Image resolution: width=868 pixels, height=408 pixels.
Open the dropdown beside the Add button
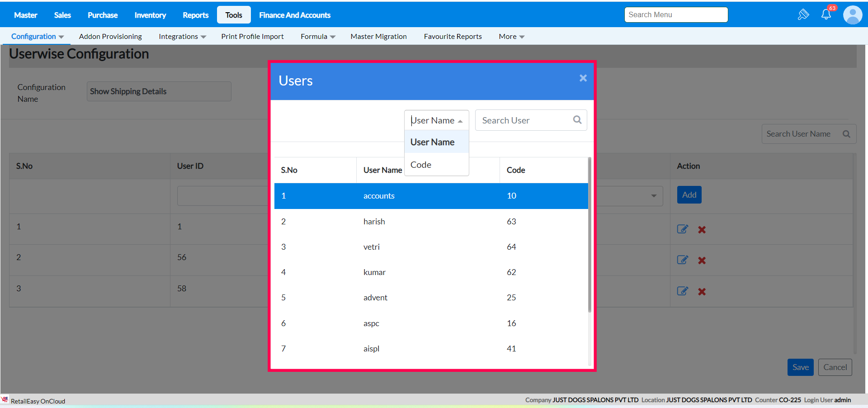[653, 196]
